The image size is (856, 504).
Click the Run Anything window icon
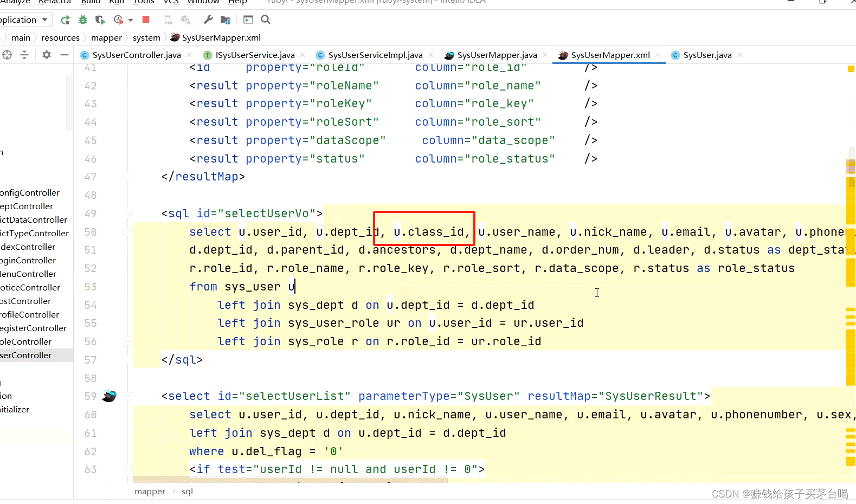click(x=248, y=20)
